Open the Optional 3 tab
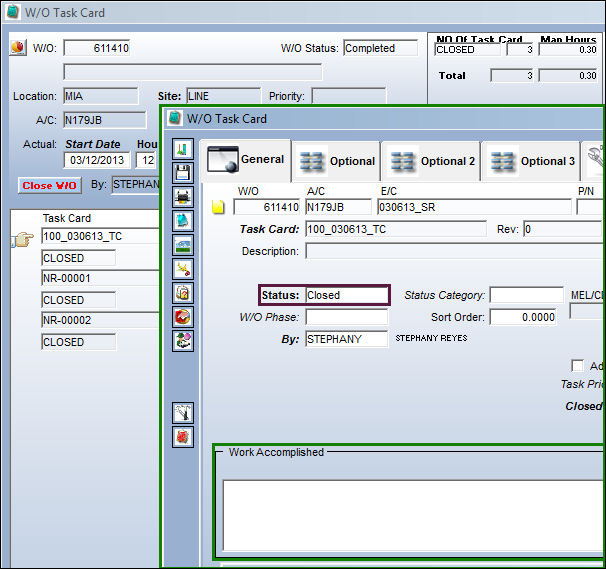The height and width of the screenshot is (569, 606). click(531, 161)
